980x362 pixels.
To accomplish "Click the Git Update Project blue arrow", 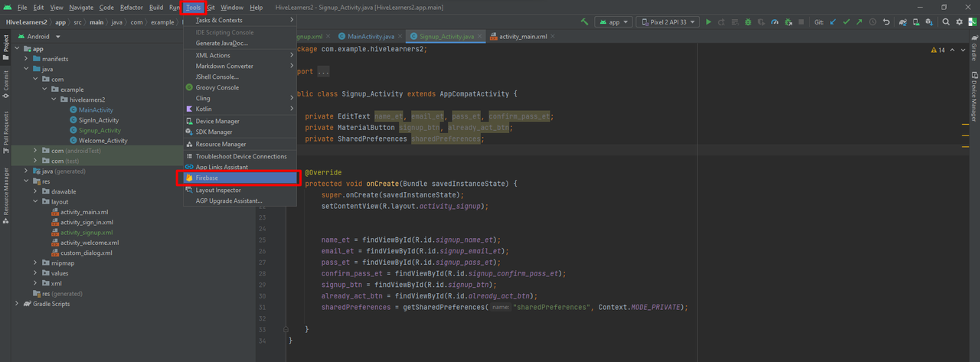I will coord(833,22).
